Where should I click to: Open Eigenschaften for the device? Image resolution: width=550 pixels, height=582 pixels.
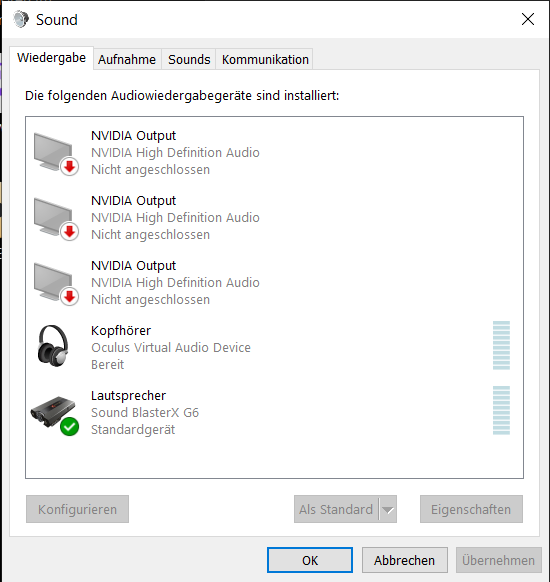pyautogui.click(x=471, y=509)
